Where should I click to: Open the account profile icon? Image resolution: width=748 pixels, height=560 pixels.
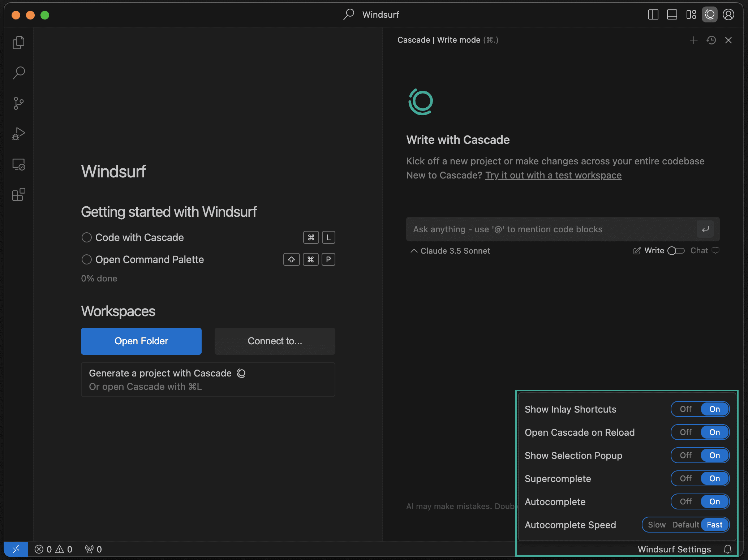coord(728,15)
